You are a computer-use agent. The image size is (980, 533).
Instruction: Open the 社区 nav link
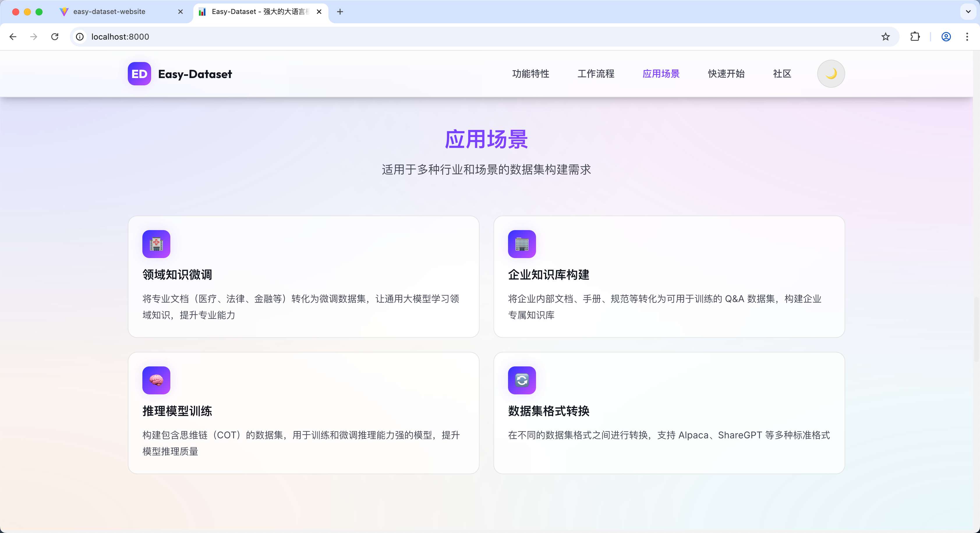coord(782,74)
